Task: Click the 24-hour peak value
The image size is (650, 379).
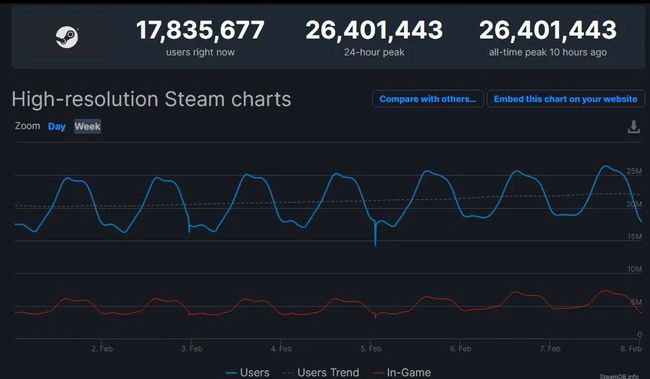Action: (x=374, y=30)
